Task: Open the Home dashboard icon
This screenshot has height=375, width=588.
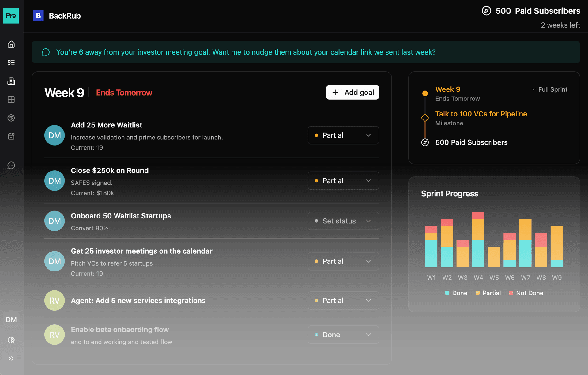Action: click(x=11, y=44)
